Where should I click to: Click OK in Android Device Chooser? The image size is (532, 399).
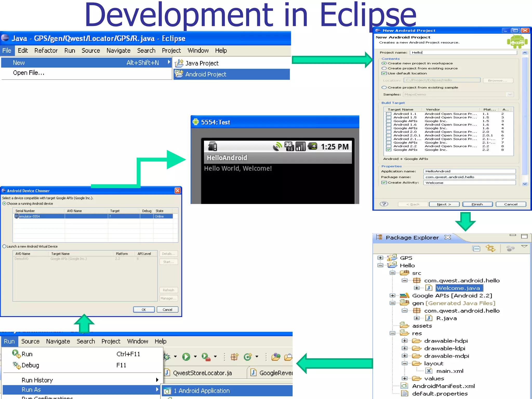[x=144, y=310]
